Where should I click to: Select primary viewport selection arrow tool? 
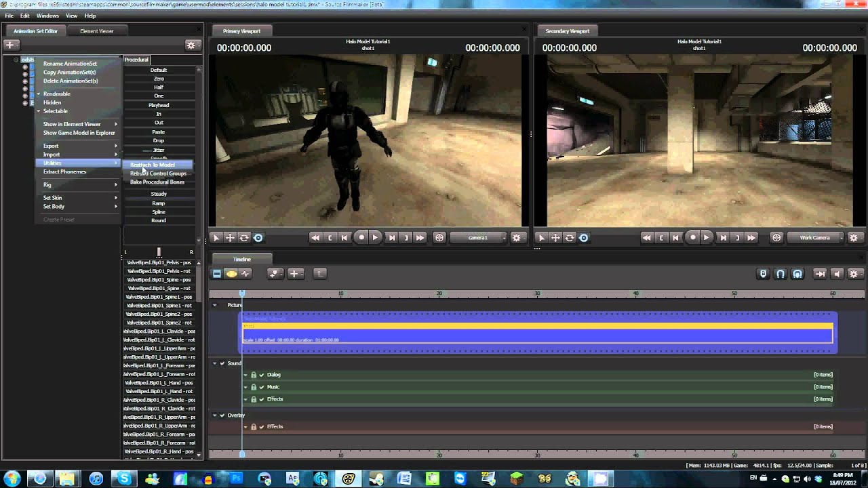pyautogui.click(x=216, y=238)
